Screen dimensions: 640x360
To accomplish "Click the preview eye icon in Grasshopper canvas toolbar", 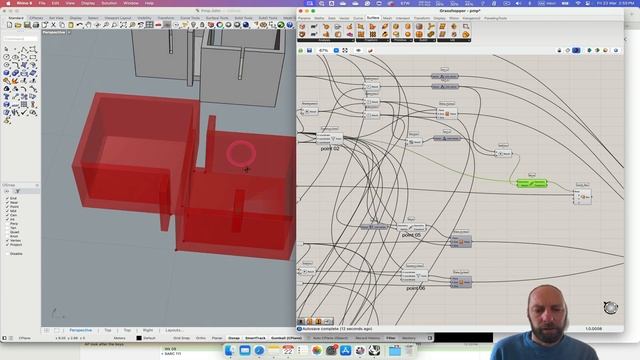I will click(358, 51).
